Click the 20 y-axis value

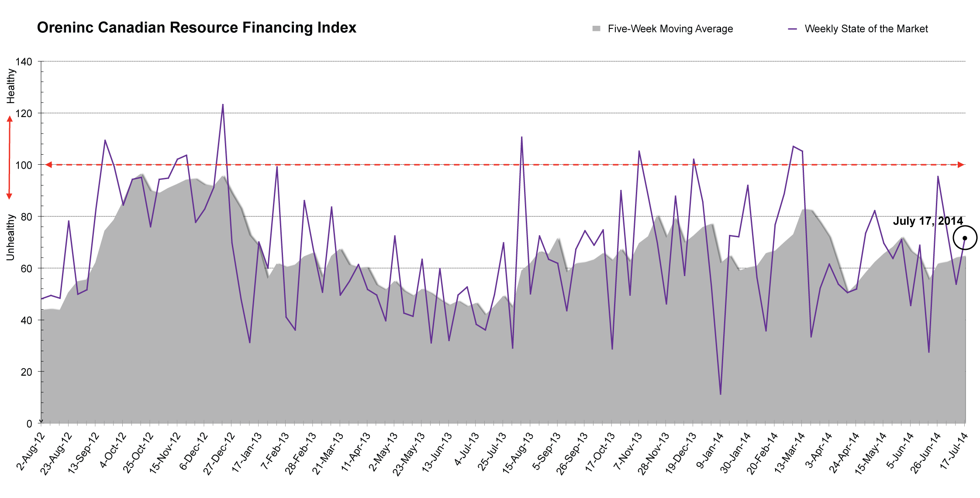click(26, 372)
